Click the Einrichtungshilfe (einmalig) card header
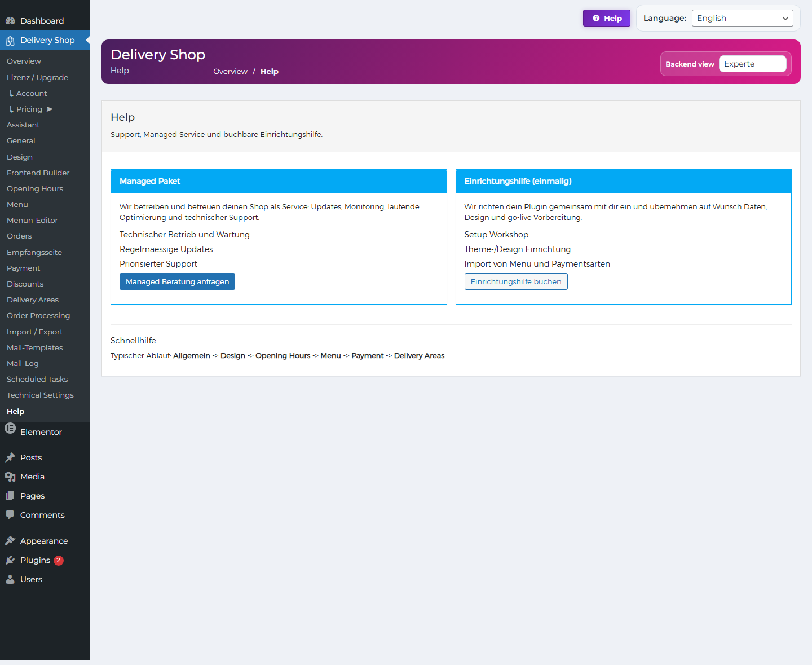Screen dimensions: 812x665 [x=624, y=181]
